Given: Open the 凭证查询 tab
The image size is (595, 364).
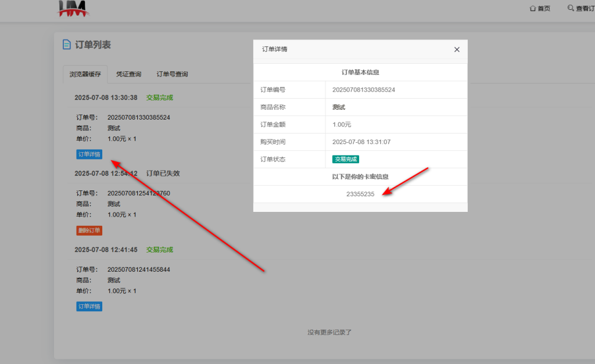Looking at the screenshot, I should click(128, 74).
